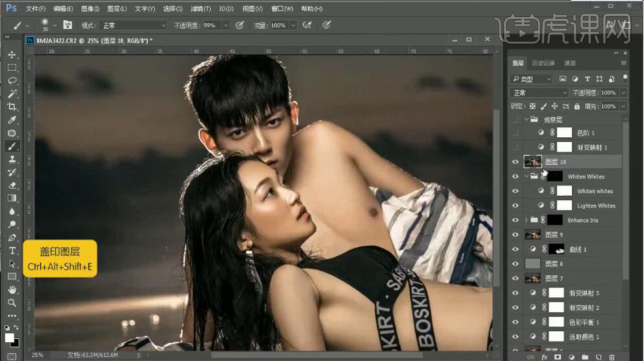
Task: Select the Brush tool in toolbar
Action: click(x=12, y=146)
